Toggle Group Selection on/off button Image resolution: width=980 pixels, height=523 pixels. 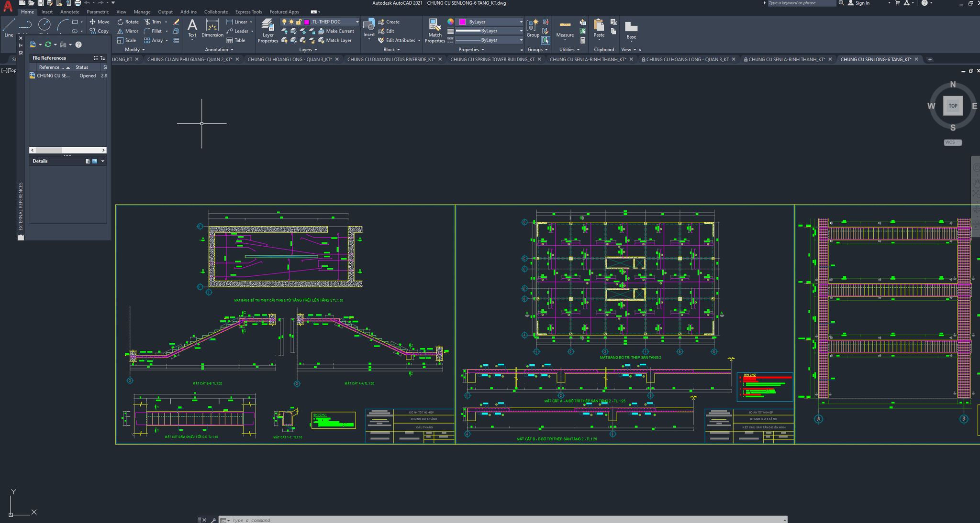pos(546,41)
